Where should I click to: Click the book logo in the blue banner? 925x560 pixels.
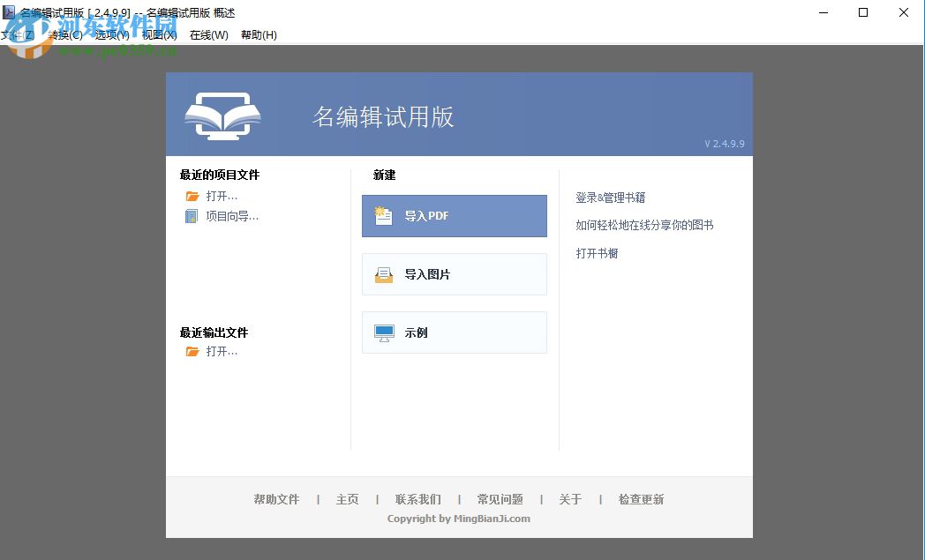coord(222,115)
